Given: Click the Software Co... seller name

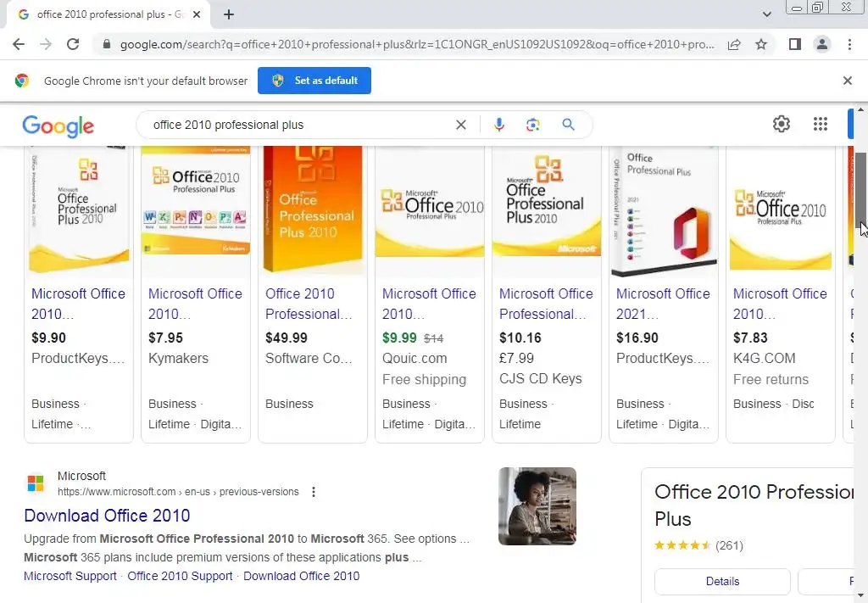Looking at the screenshot, I should tap(309, 358).
